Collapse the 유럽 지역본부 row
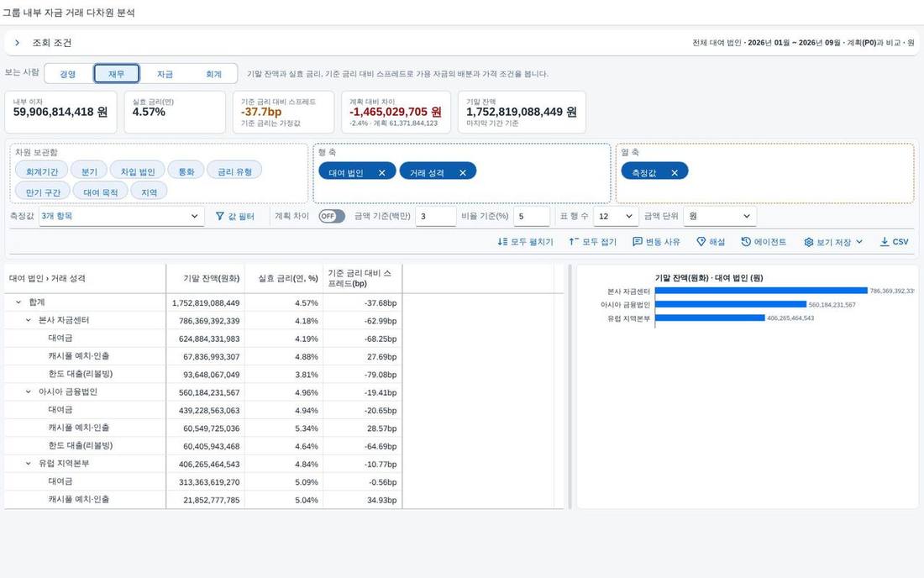924x578 pixels. pyautogui.click(x=29, y=464)
